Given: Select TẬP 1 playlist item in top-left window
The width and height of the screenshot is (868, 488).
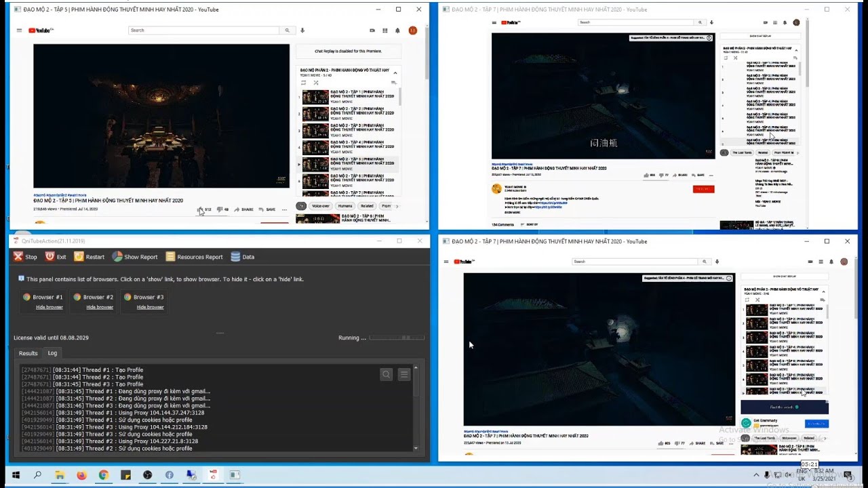Looking at the screenshot, I should [x=349, y=97].
